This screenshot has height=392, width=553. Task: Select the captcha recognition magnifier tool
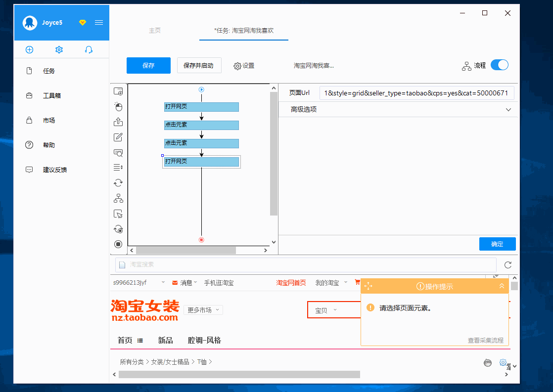[118, 153]
